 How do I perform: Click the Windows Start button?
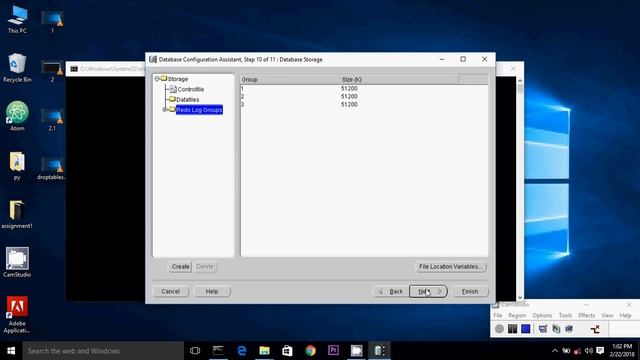(11, 351)
